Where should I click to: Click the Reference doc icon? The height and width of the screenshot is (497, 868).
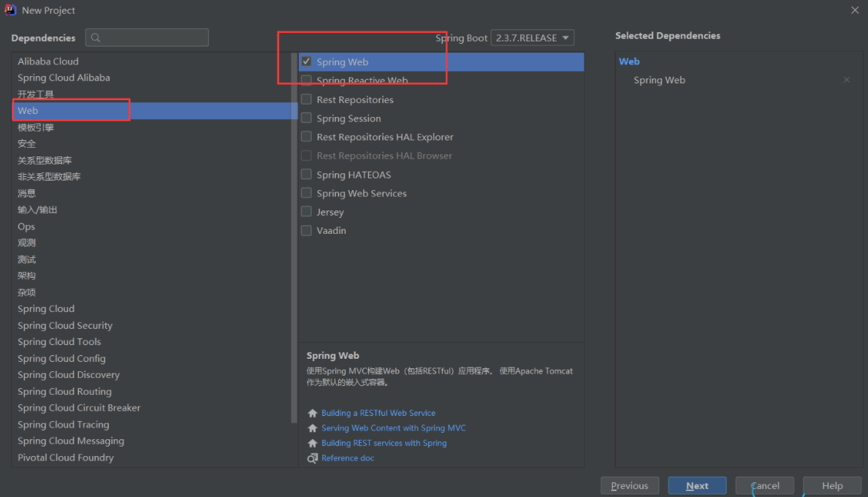312,458
